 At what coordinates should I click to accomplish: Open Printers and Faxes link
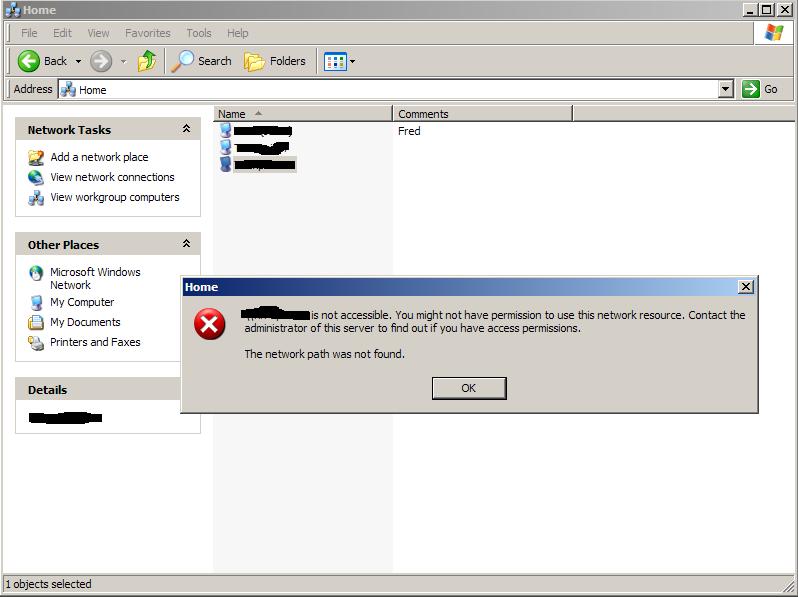pos(95,342)
